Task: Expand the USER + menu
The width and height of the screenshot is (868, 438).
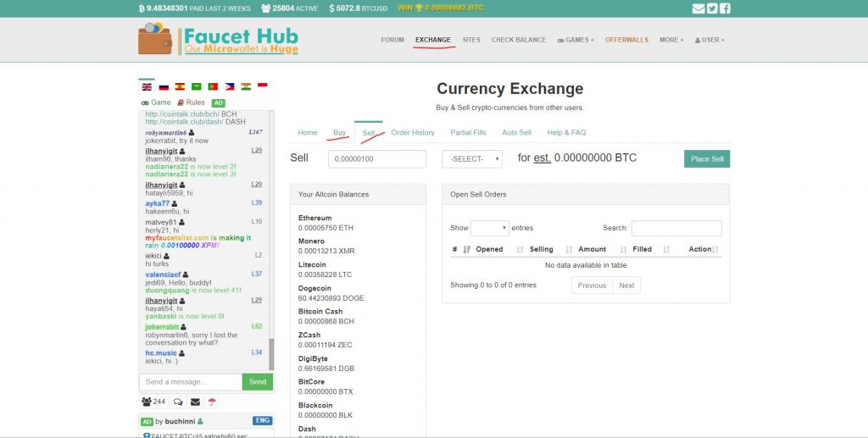Action: (x=709, y=40)
